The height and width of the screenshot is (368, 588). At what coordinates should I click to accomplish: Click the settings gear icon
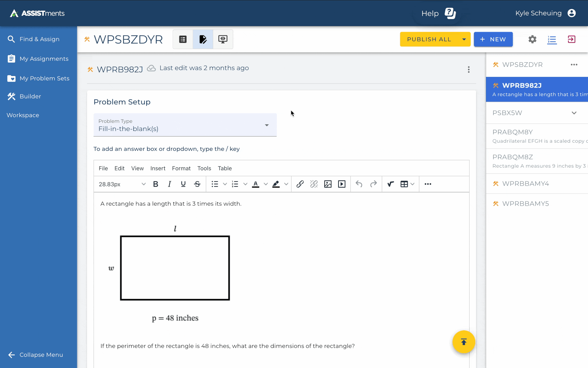coord(532,39)
